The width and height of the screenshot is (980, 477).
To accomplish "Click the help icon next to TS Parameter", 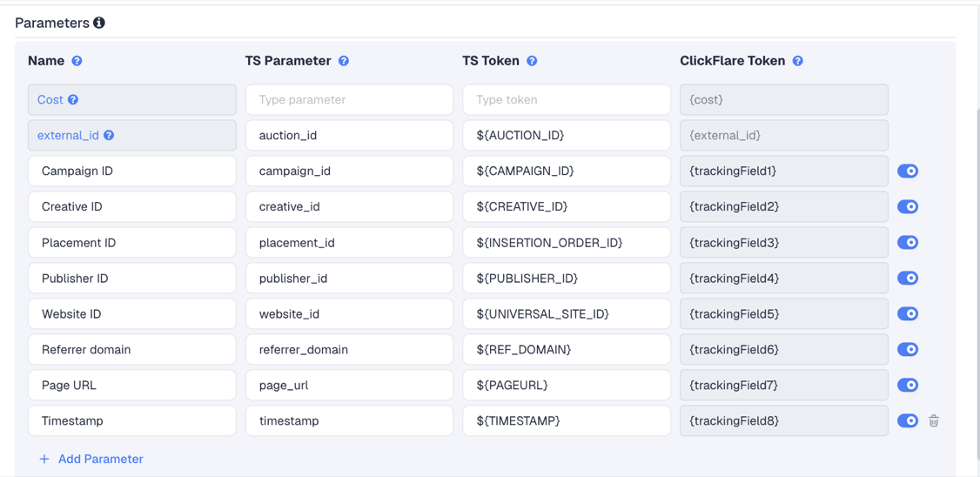I will 343,61.
